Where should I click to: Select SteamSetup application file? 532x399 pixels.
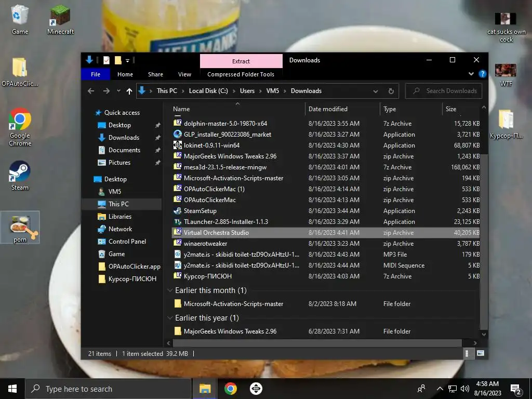326,211
